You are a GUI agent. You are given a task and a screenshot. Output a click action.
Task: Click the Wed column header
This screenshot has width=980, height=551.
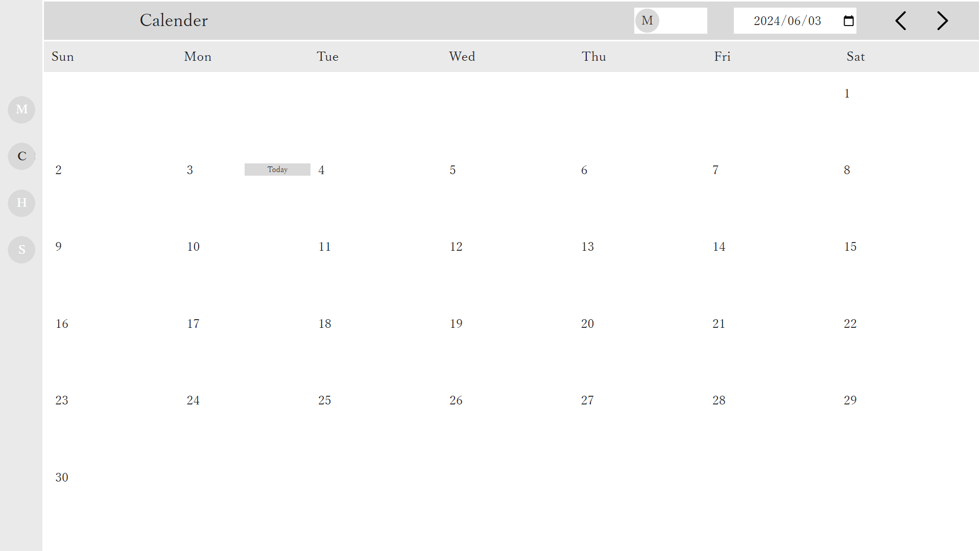point(462,57)
